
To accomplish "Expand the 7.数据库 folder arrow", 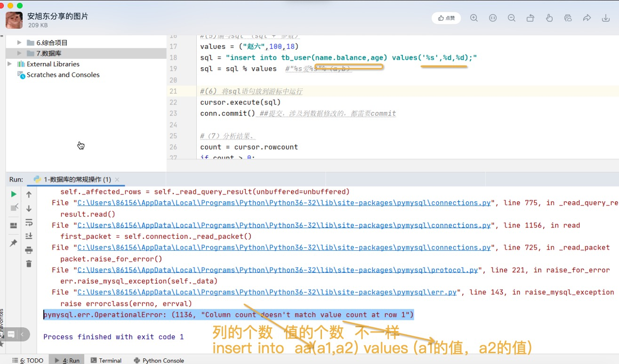I will pyautogui.click(x=19, y=54).
